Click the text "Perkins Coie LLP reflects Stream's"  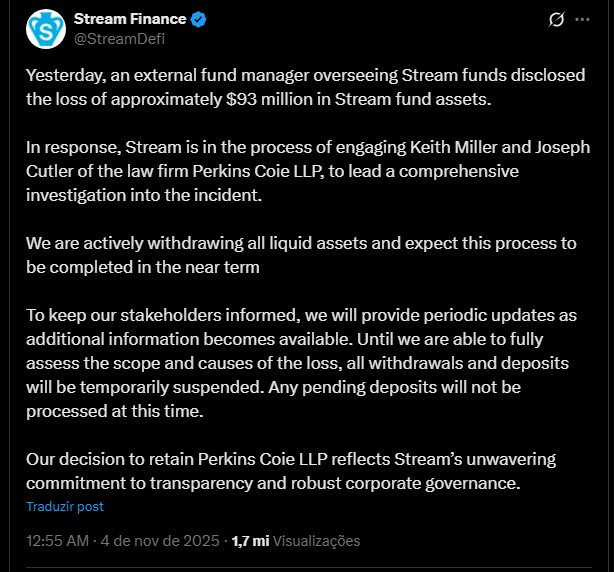pyautogui.click(x=330, y=460)
